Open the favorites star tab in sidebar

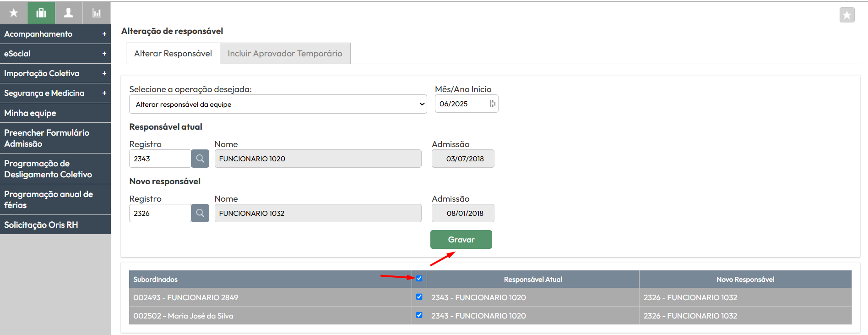[14, 13]
